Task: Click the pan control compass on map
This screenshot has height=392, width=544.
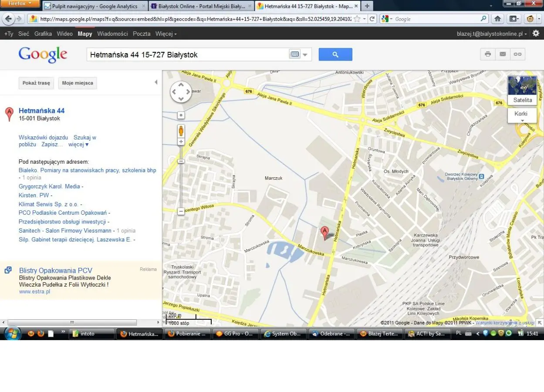Action: tap(181, 92)
